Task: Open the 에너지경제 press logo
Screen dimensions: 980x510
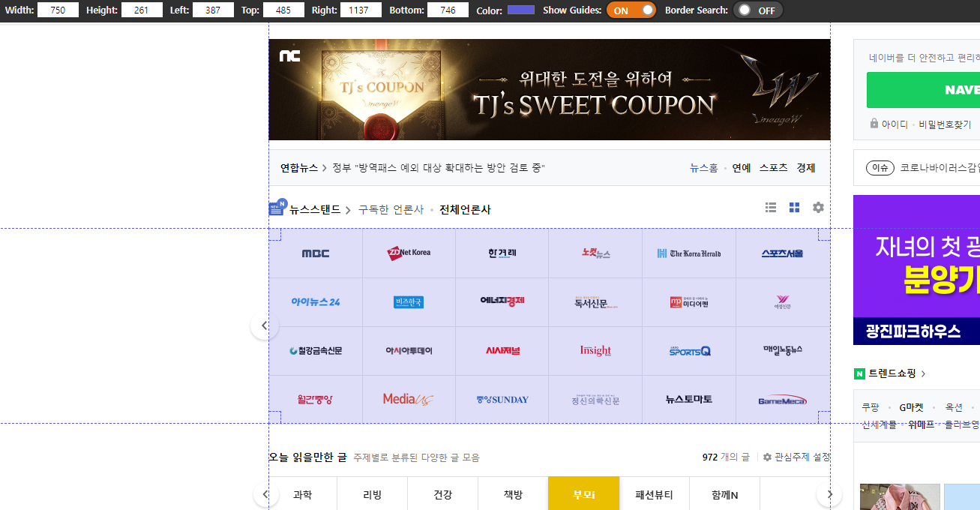Action: click(x=502, y=302)
